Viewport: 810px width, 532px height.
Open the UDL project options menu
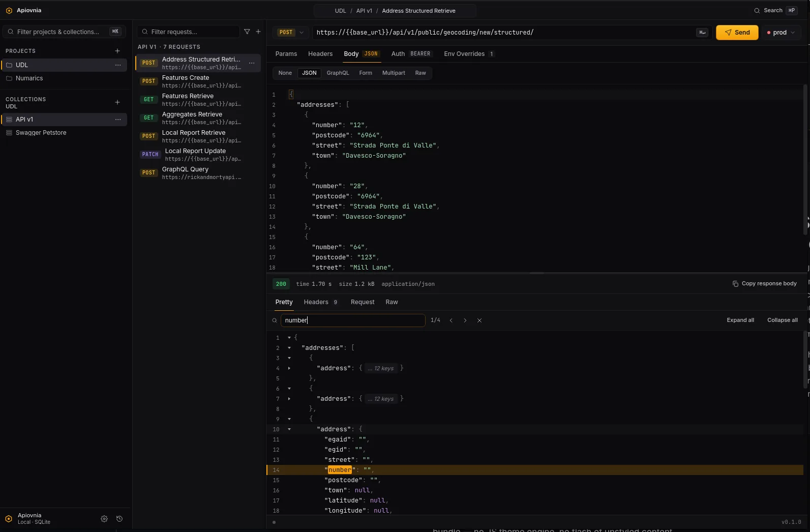click(118, 65)
